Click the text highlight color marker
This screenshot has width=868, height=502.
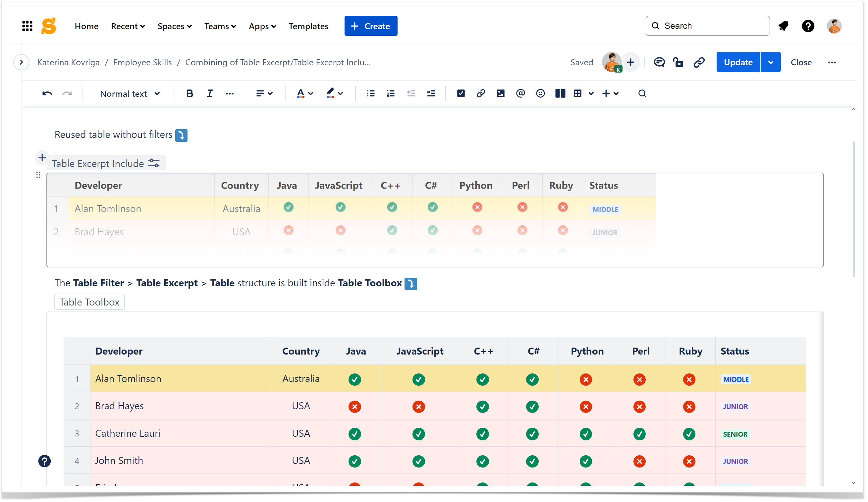coord(331,93)
